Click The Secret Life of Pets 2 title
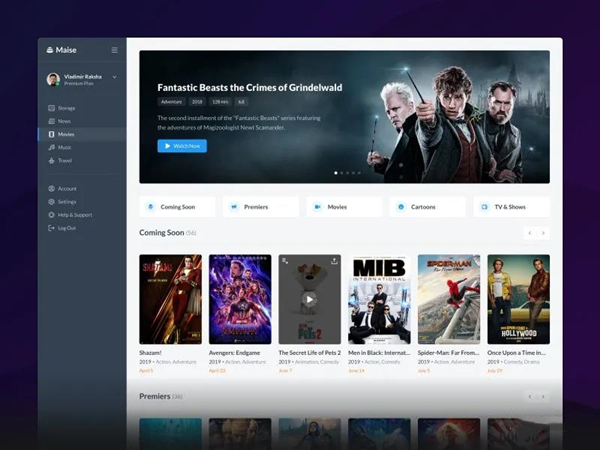Viewport: 600px width, 450px height. pos(310,353)
